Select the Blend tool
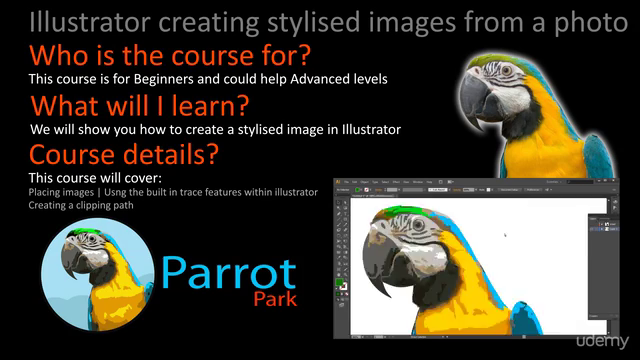 [345, 258]
